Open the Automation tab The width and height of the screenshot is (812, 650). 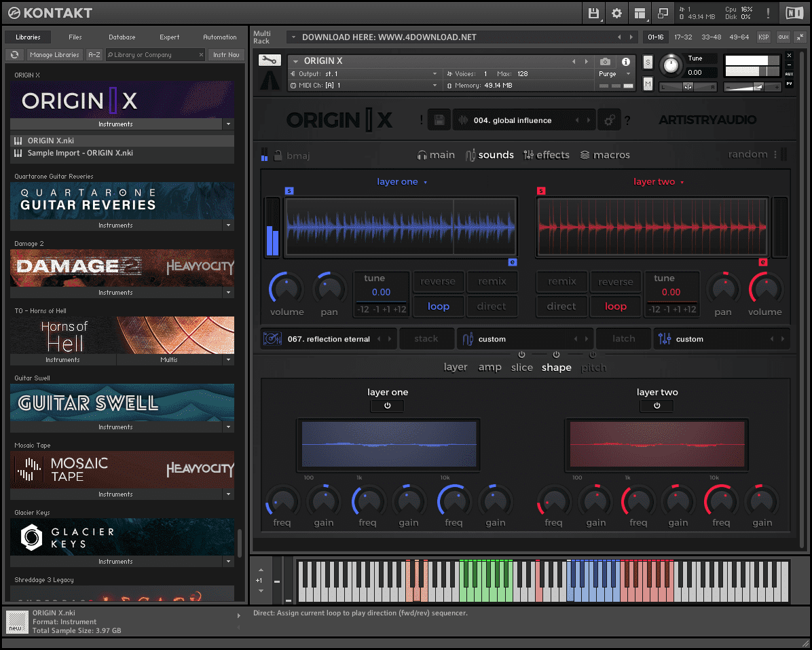click(x=219, y=37)
